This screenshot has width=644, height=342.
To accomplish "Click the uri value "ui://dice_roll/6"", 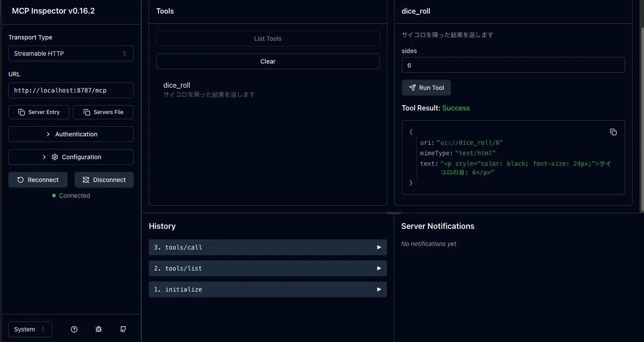I will tap(469, 142).
